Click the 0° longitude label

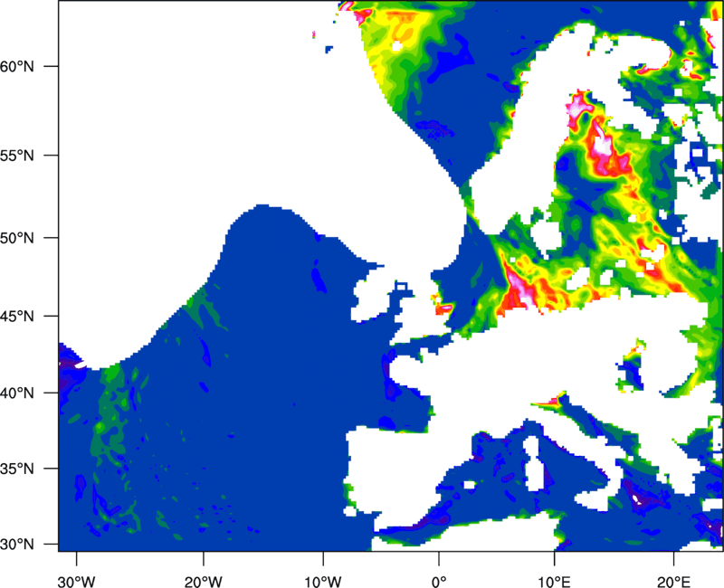pyautogui.click(x=439, y=582)
